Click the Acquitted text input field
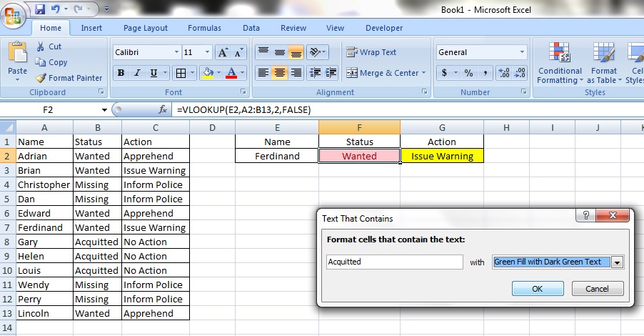644x336 pixels. pyautogui.click(x=394, y=262)
